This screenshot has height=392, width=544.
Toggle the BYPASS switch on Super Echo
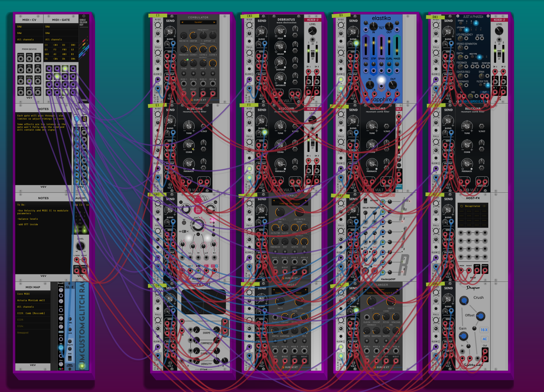[x=365, y=201]
